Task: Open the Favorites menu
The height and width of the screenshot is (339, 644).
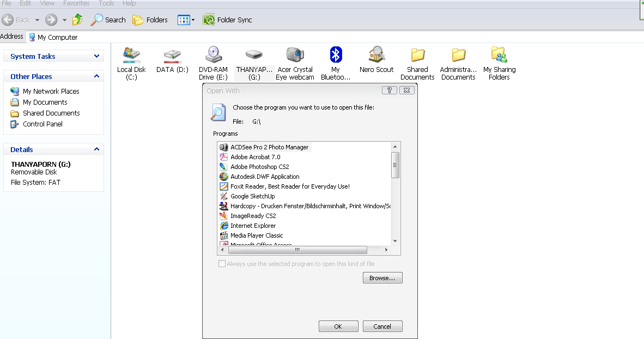Action: click(76, 3)
